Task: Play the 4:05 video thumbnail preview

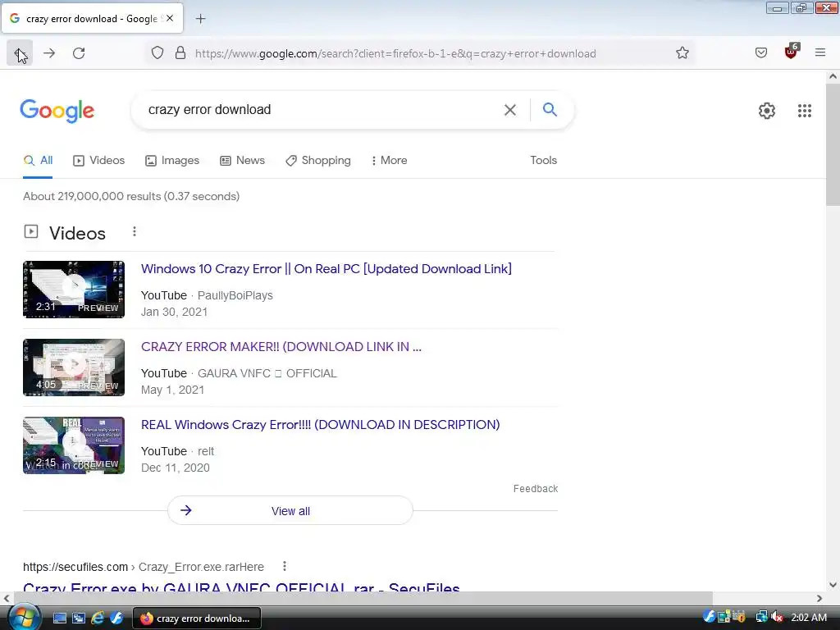Action: 74,367
